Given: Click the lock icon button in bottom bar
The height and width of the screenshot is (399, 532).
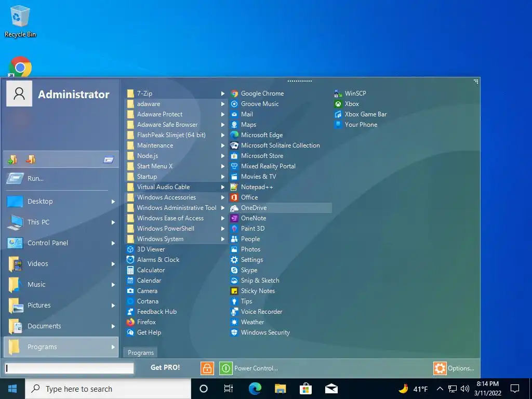Looking at the screenshot, I should pyautogui.click(x=207, y=368).
